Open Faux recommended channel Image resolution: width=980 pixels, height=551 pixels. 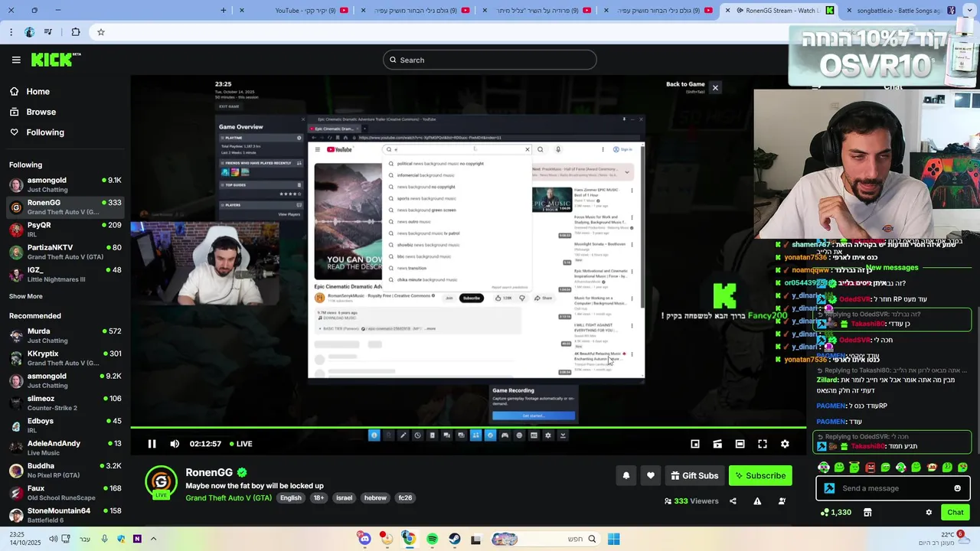65,492
